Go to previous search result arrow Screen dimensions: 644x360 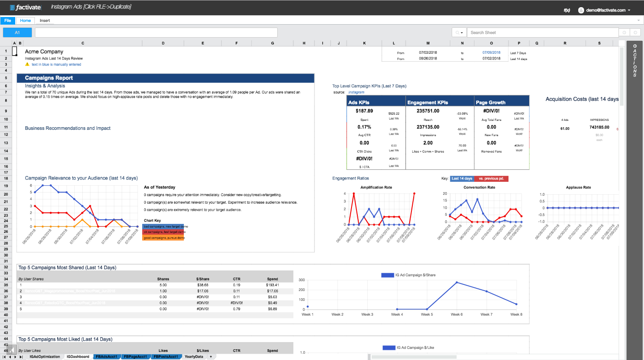tap(624, 33)
